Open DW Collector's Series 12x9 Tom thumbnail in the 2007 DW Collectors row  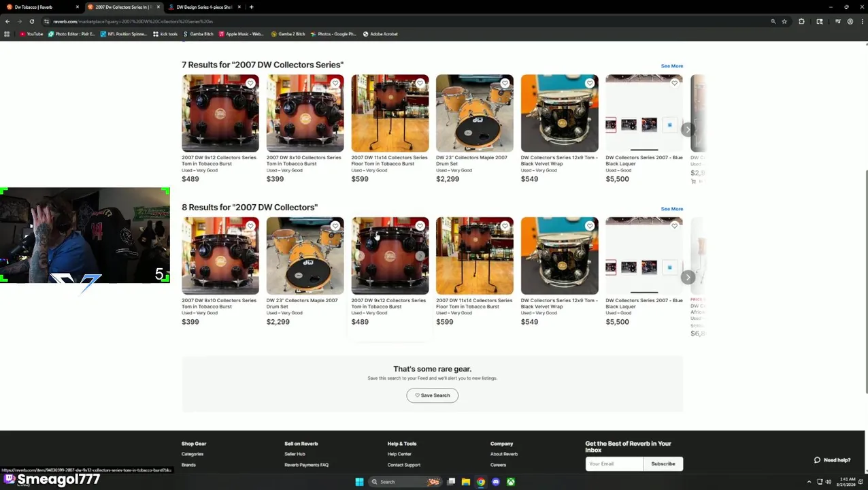(x=559, y=256)
